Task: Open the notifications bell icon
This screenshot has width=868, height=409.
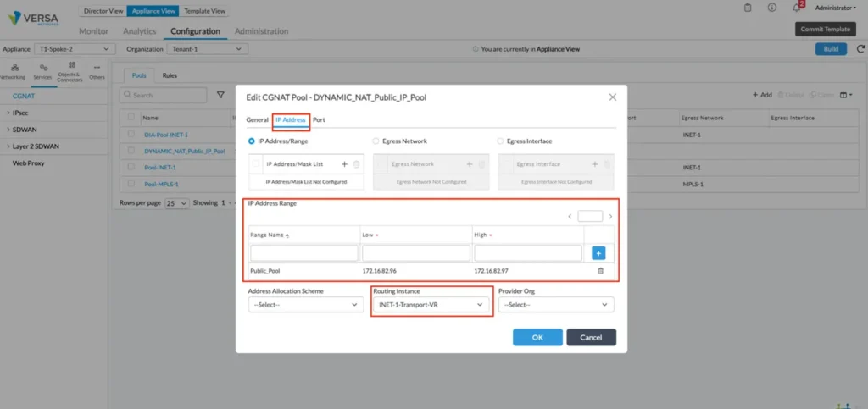Action: (x=795, y=8)
